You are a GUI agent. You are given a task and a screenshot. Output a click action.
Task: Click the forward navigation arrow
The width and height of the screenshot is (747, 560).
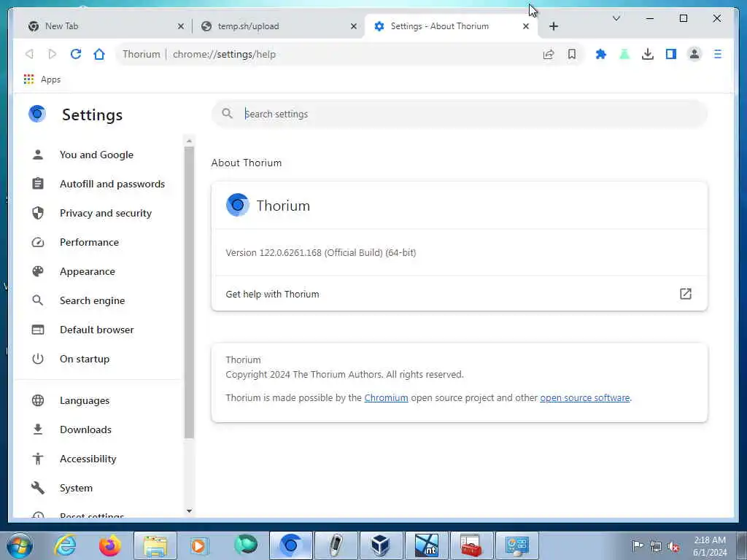coord(53,54)
